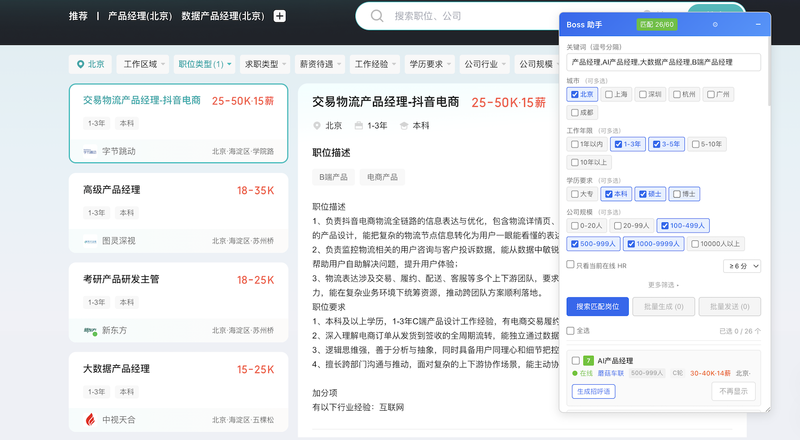Check the 大专 education checkbox
800x440 pixels.
click(575, 194)
